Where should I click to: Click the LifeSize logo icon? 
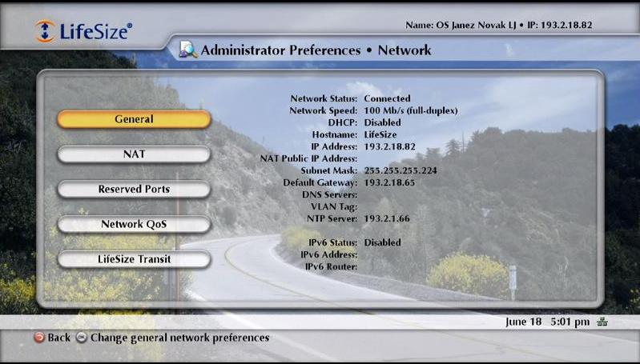(45, 31)
